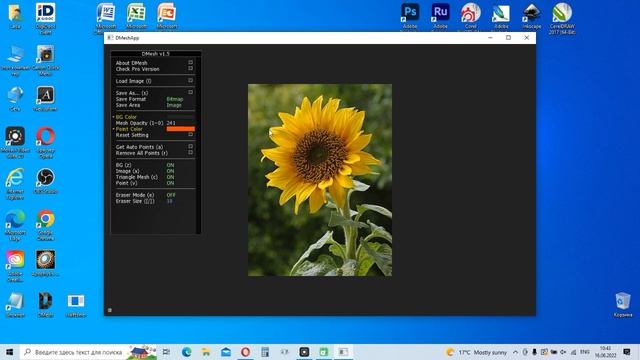The image size is (640, 360).
Task: Select the Microsoft Word desktop shortcut
Action: tap(106, 16)
